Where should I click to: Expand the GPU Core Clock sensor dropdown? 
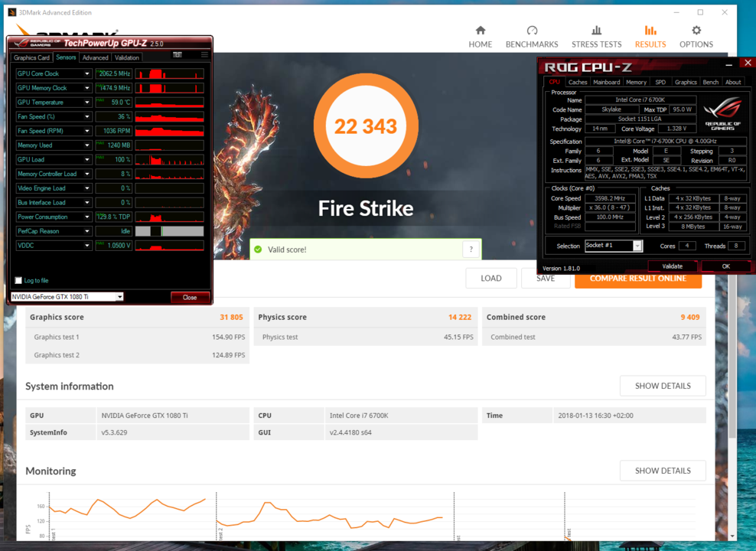pyautogui.click(x=86, y=73)
